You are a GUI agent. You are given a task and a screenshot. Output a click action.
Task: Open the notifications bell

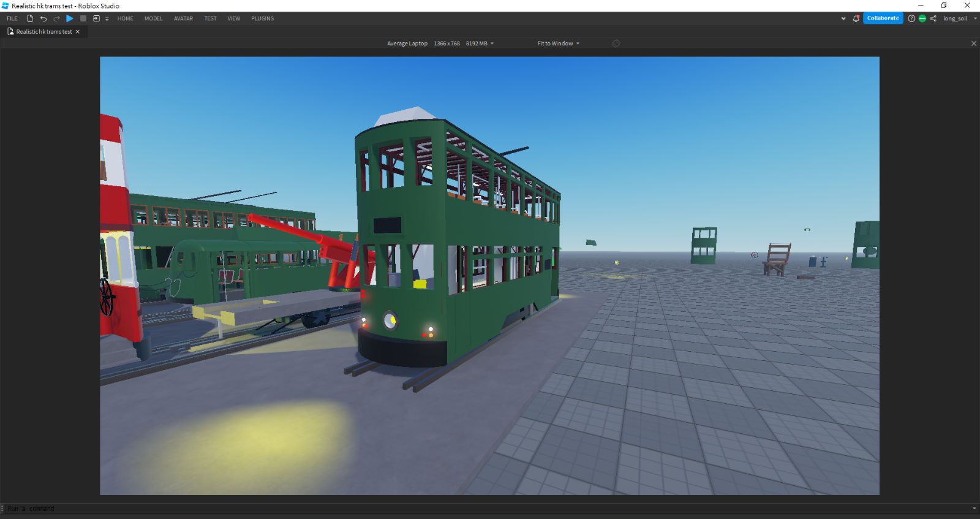tap(856, 18)
